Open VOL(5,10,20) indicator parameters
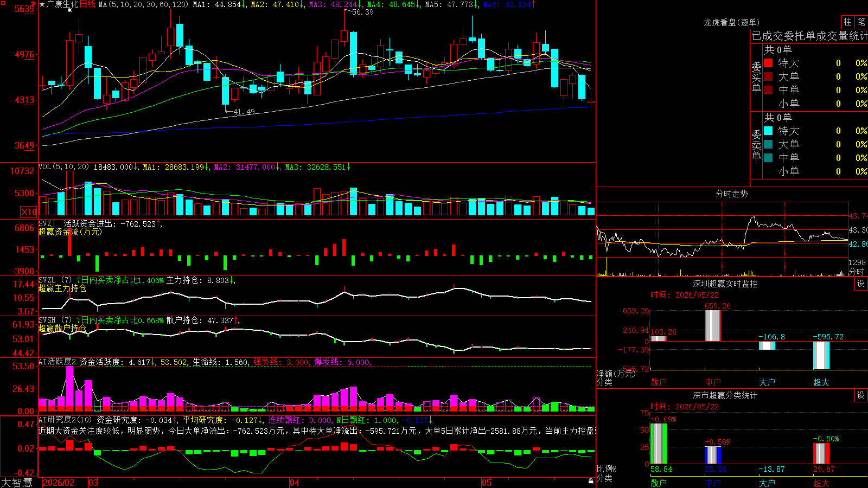 point(63,167)
